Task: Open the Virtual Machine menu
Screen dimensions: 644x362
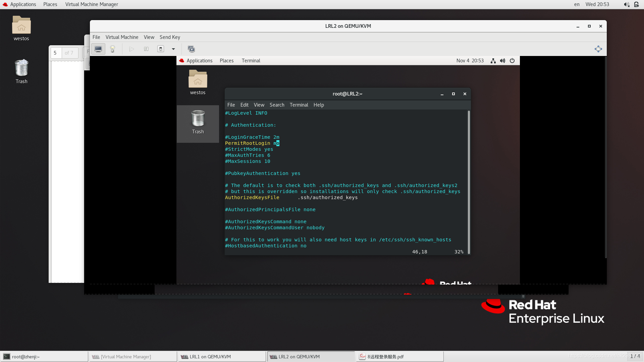Action: click(x=122, y=37)
